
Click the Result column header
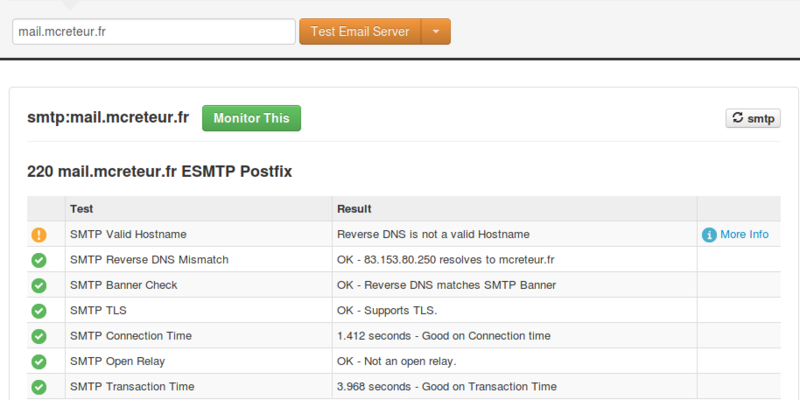pos(354,209)
